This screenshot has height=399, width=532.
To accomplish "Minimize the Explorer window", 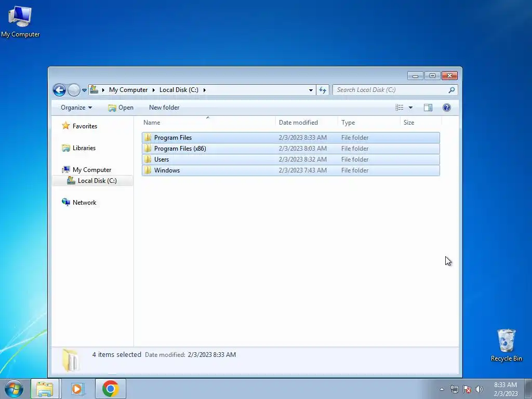I will pyautogui.click(x=415, y=76).
